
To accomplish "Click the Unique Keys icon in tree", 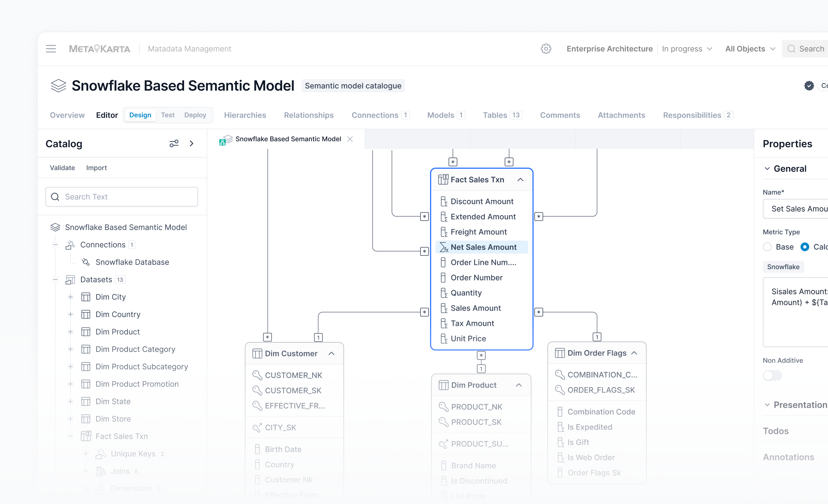I will pos(101,454).
